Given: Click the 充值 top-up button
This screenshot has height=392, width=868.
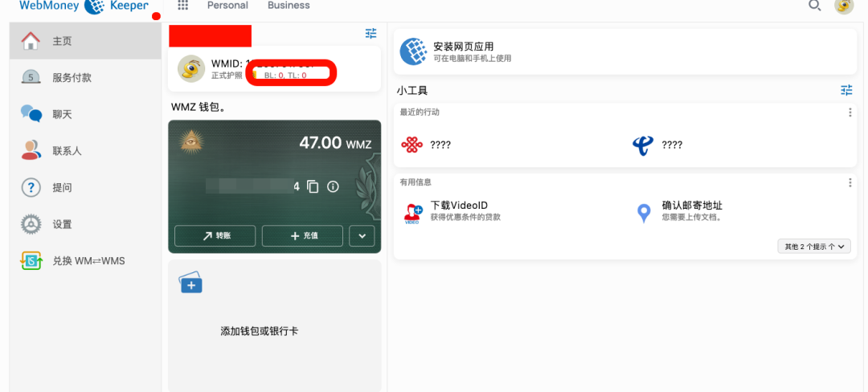Looking at the screenshot, I should (x=302, y=235).
